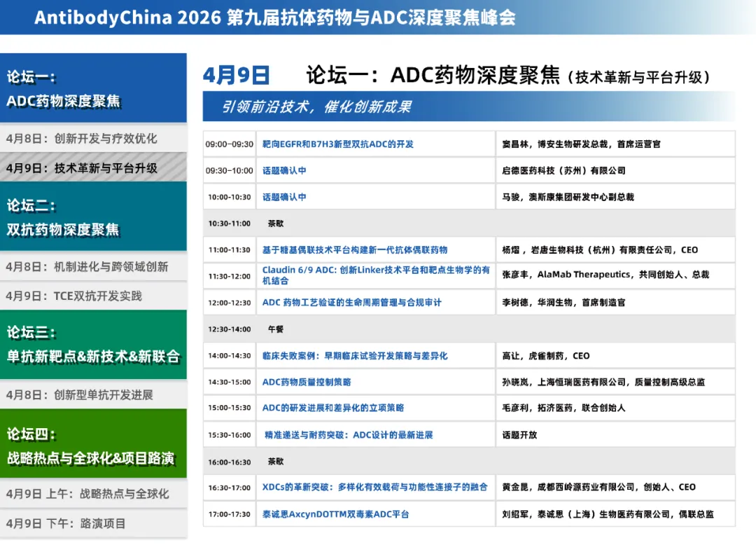Click speaker 李树德,华润生物,首席制造官

[x=563, y=303]
